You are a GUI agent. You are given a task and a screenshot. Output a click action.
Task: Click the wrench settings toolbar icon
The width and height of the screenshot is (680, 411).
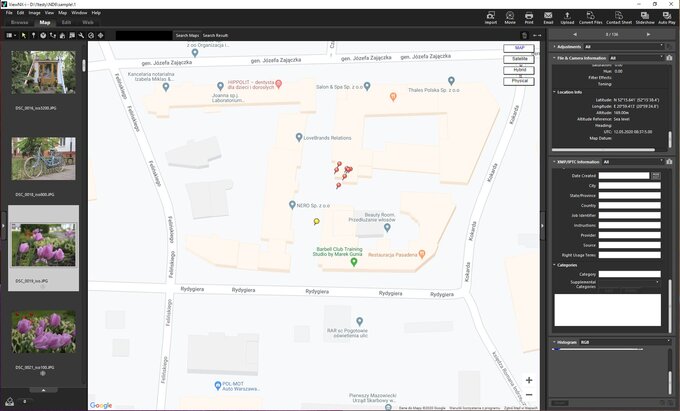pyautogui.click(x=81, y=36)
